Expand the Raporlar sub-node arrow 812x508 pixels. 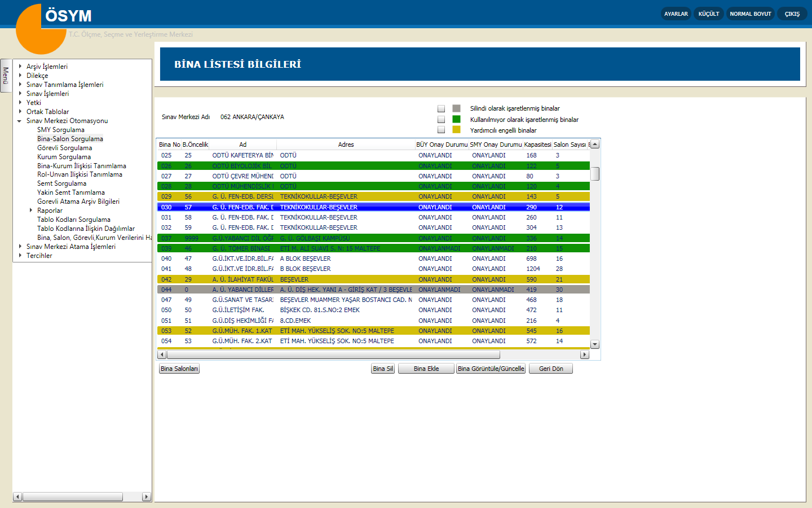[31, 210]
